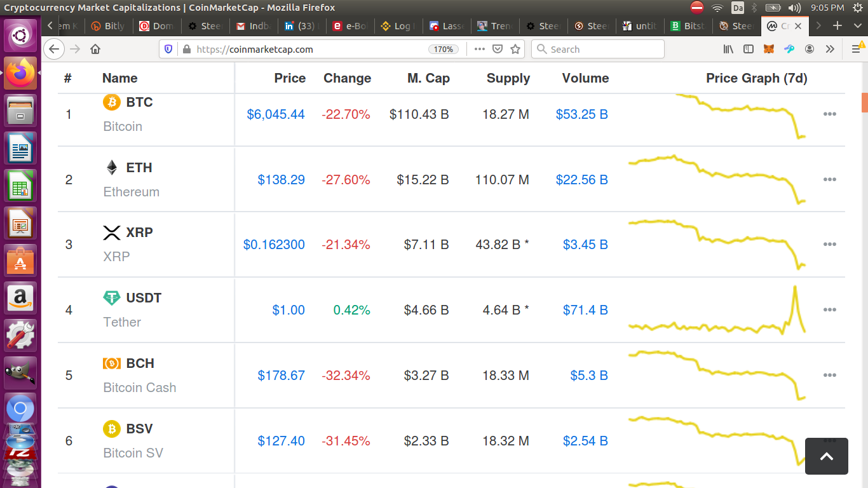Bookmark this page with the star icon
Image resolution: width=868 pixels, height=488 pixels.
515,49
